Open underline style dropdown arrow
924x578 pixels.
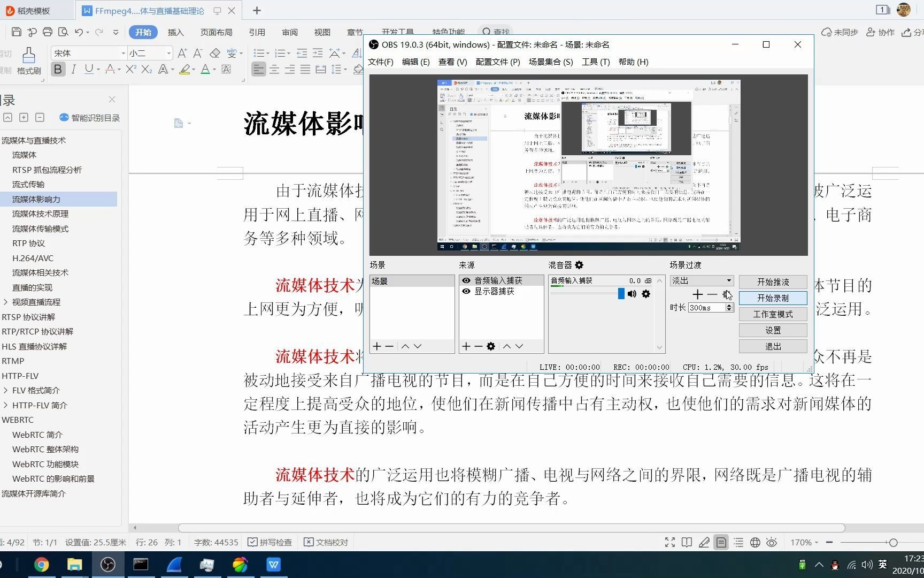point(99,69)
